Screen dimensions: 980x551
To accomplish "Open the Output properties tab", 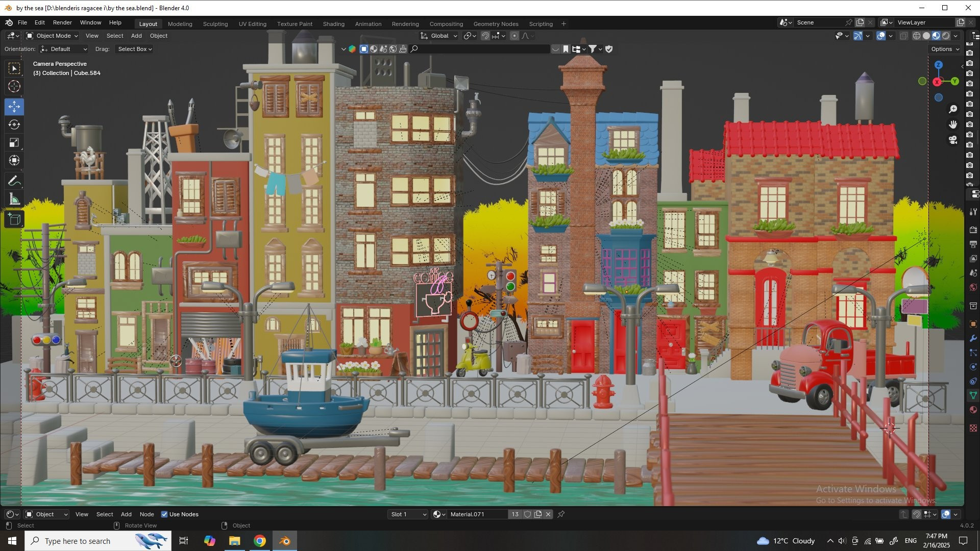I will tap(973, 244).
